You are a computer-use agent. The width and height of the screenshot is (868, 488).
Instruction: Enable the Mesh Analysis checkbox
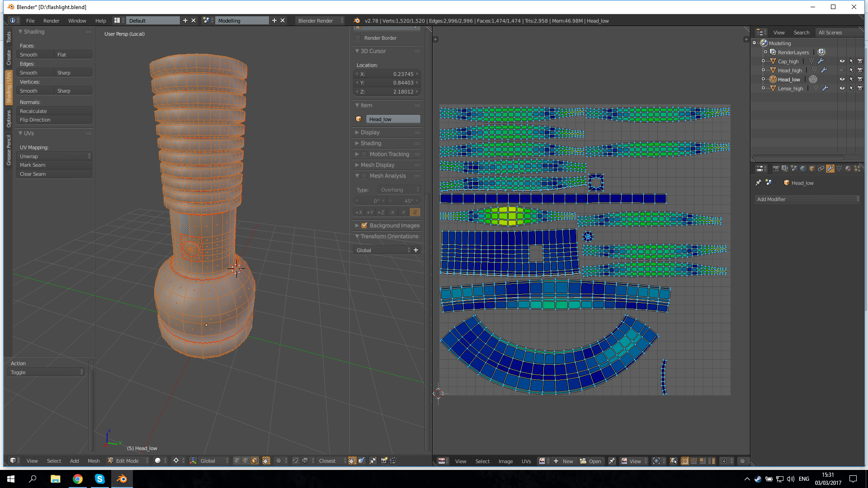pos(364,176)
